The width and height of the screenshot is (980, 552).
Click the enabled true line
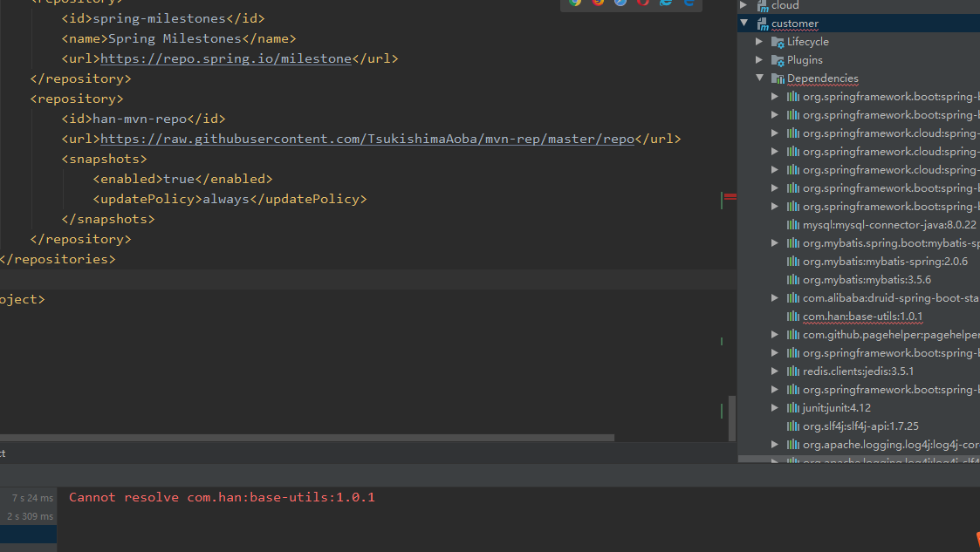182,180
